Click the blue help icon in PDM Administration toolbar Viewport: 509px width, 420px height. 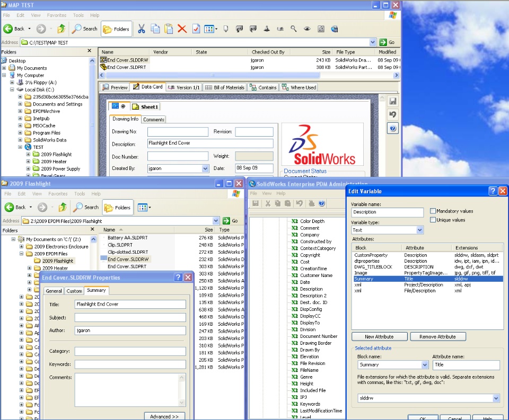(321, 203)
